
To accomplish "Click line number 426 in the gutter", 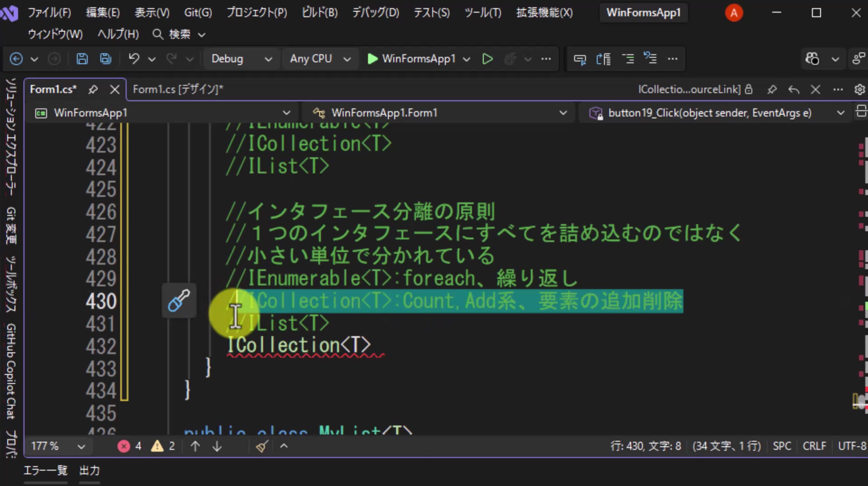I will click(101, 212).
